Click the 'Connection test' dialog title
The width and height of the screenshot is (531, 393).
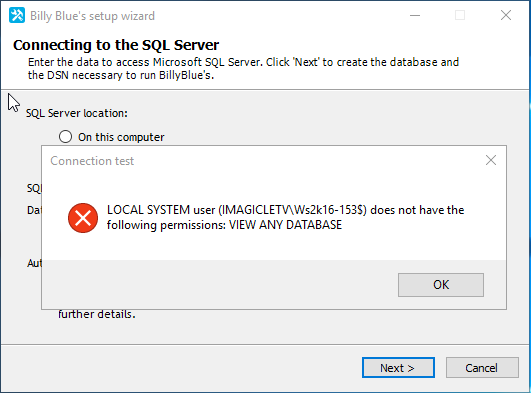[x=92, y=161]
